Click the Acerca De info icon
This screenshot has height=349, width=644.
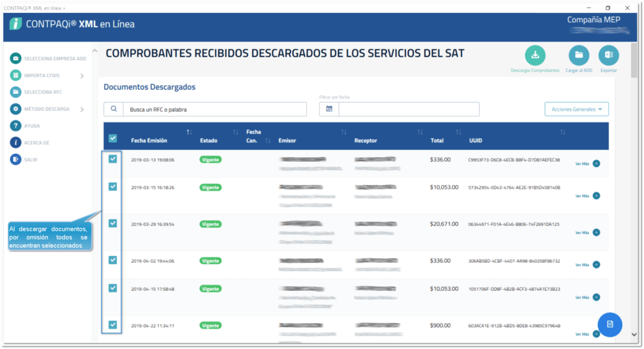click(16, 142)
